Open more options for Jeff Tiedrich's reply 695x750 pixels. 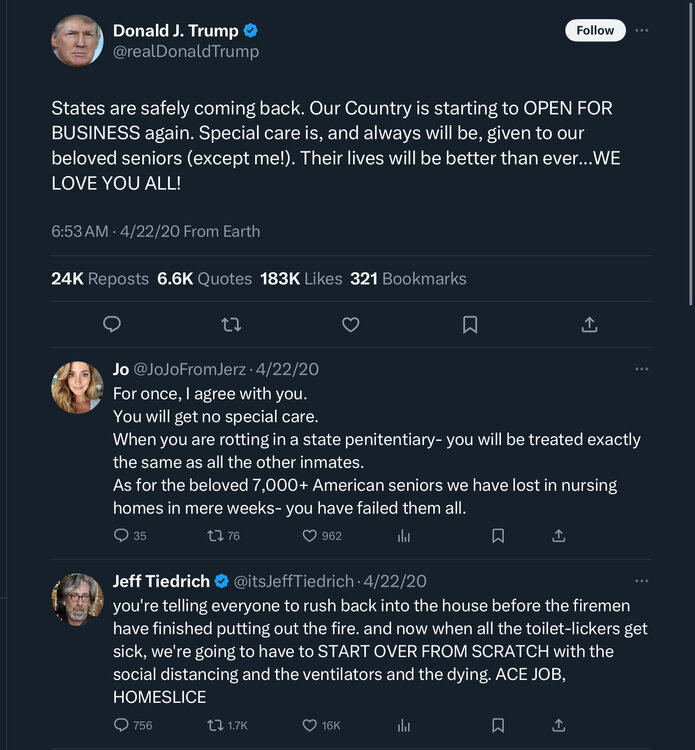pos(641,581)
